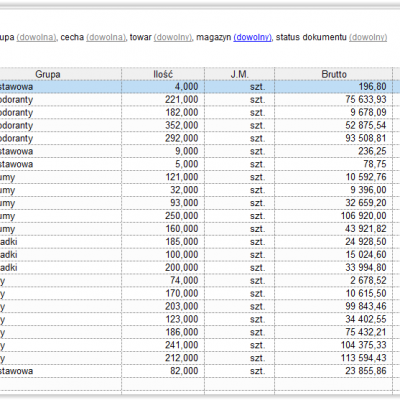The width and height of the screenshot is (400, 400).
Task: Select the row with quantity 185,000
Action: click(200, 242)
